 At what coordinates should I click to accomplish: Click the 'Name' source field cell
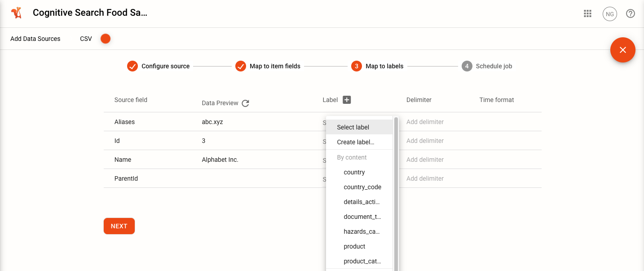coord(123,160)
